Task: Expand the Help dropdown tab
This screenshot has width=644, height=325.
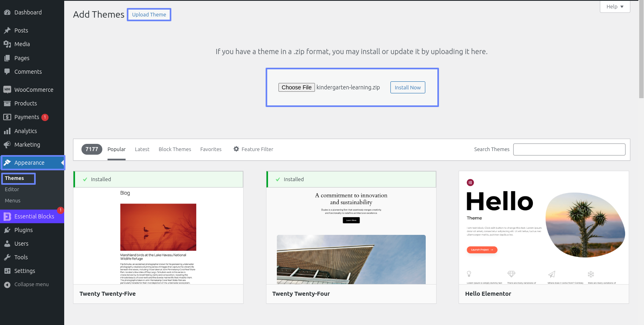Action: pos(615,6)
